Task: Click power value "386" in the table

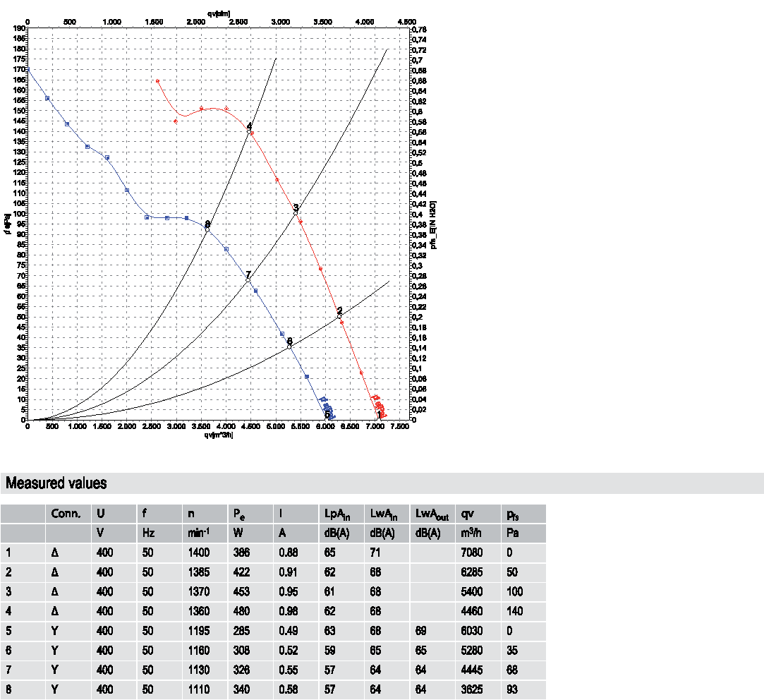Action: pyautogui.click(x=241, y=553)
